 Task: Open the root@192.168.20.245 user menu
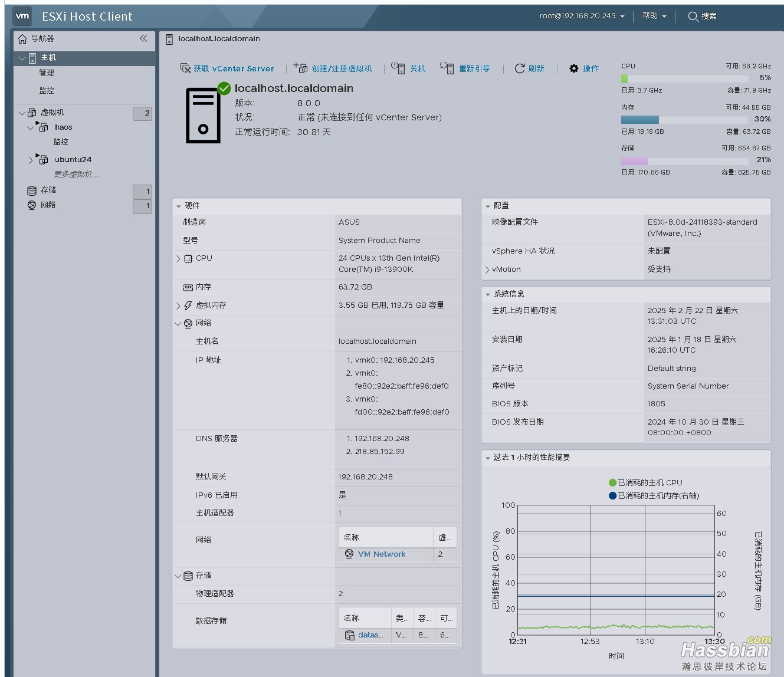click(x=582, y=16)
